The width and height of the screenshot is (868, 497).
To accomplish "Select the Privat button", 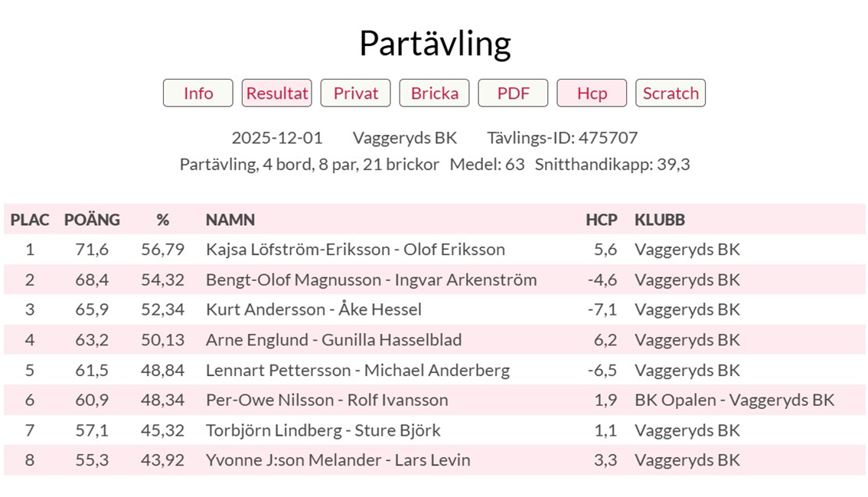I will click(x=356, y=93).
